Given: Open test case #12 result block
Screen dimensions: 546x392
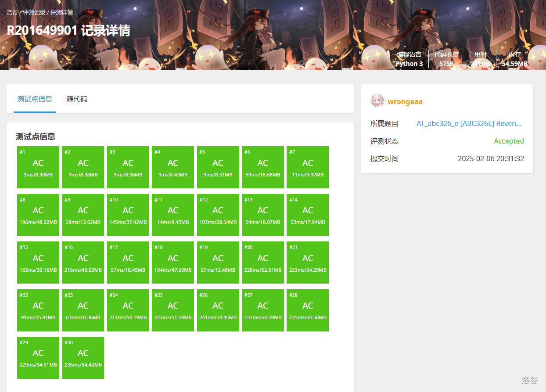Looking at the screenshot, I should (x=218, y=215).
